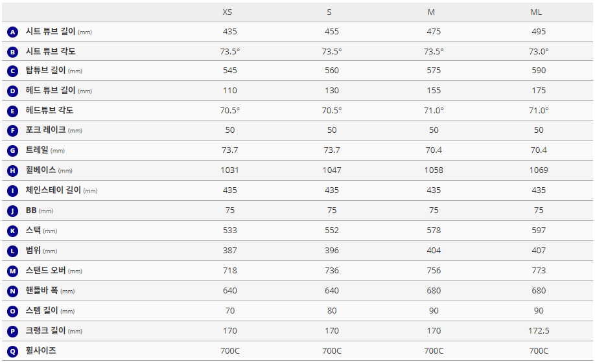Click the circular A icon for seat tube length
The image size is (595, 364).
(x=12, y=32)
